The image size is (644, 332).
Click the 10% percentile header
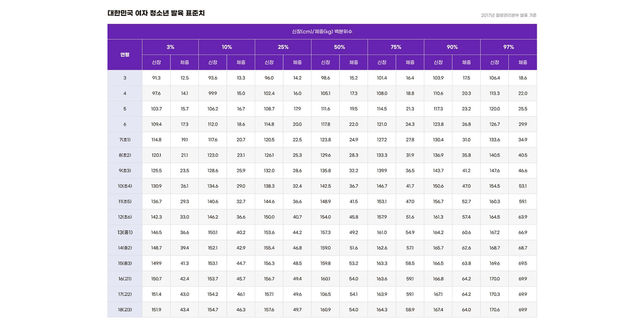point(227,47)
